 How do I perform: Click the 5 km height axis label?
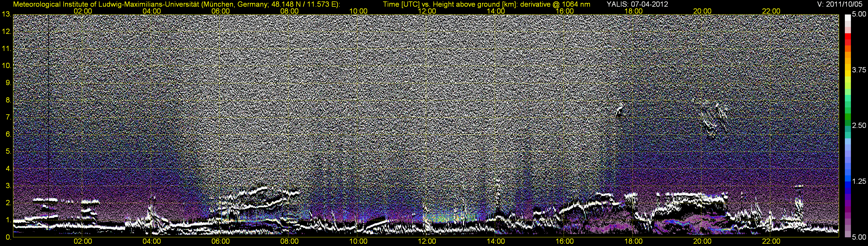[8, 152]
